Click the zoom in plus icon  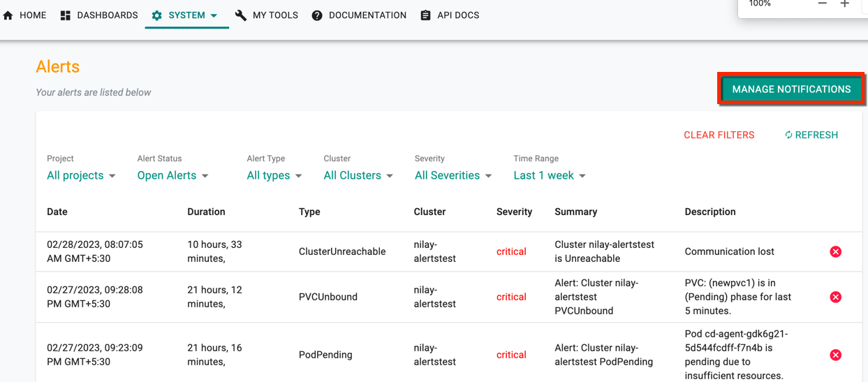point(845,4)
